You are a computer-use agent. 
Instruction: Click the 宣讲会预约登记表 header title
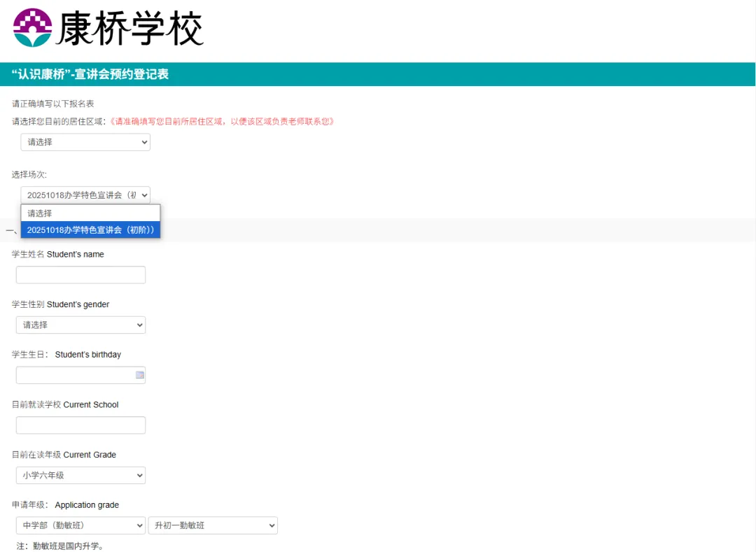[90, 74]
